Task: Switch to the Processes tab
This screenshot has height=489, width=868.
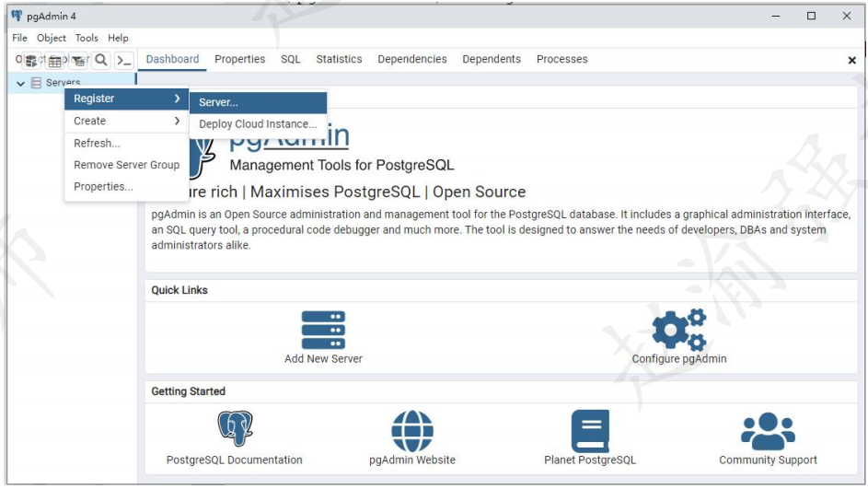Action: (x=561, y=59)
